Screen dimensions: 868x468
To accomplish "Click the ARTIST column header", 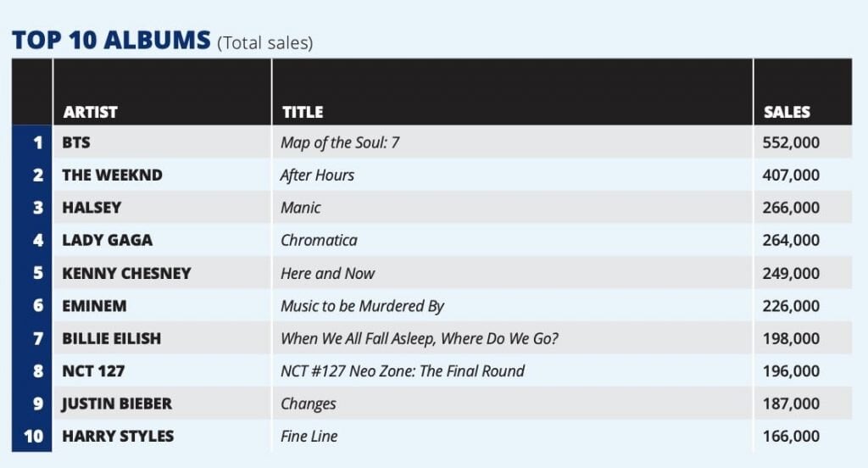I will click(x=90, y=112).
